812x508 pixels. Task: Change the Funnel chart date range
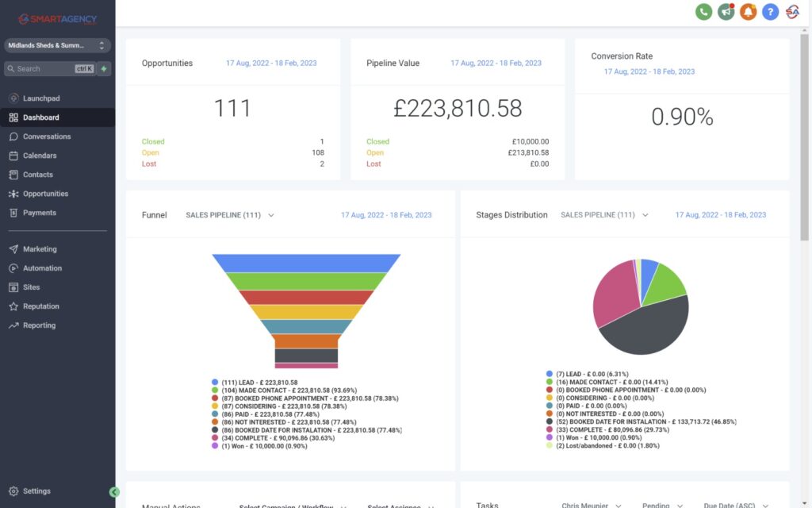coord(386,215)
